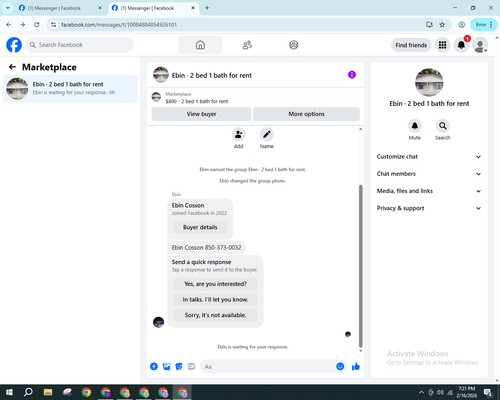500x400 pixels.
Task: Open the taskbar clock and date
Action: pos(466,392)
